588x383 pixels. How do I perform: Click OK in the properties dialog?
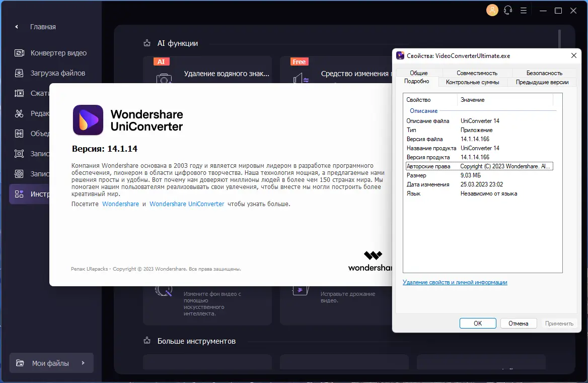coord(477,323)
